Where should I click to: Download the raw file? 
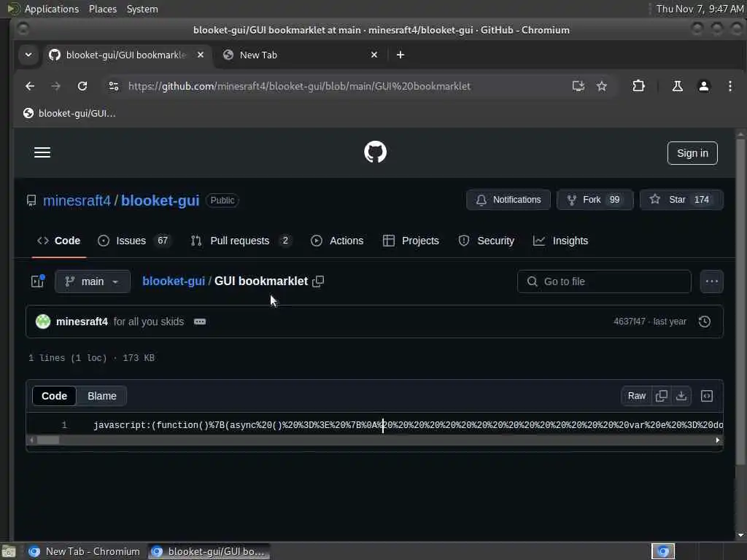[681, 396]
